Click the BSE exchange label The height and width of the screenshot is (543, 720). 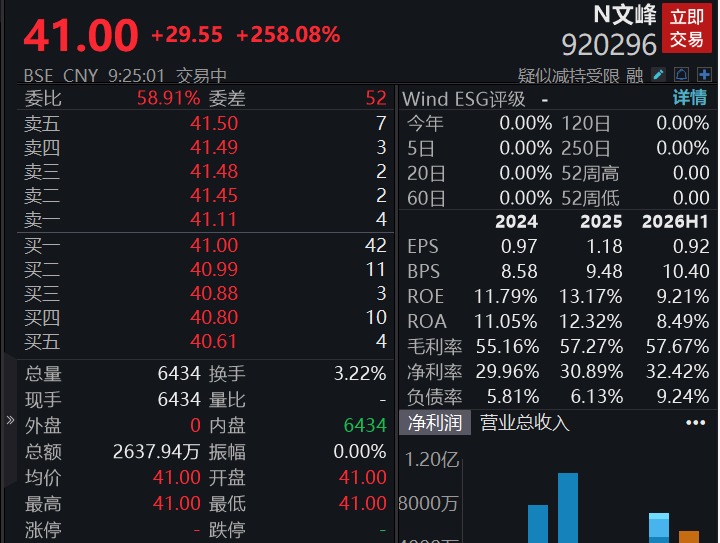[x=38, y=76]
